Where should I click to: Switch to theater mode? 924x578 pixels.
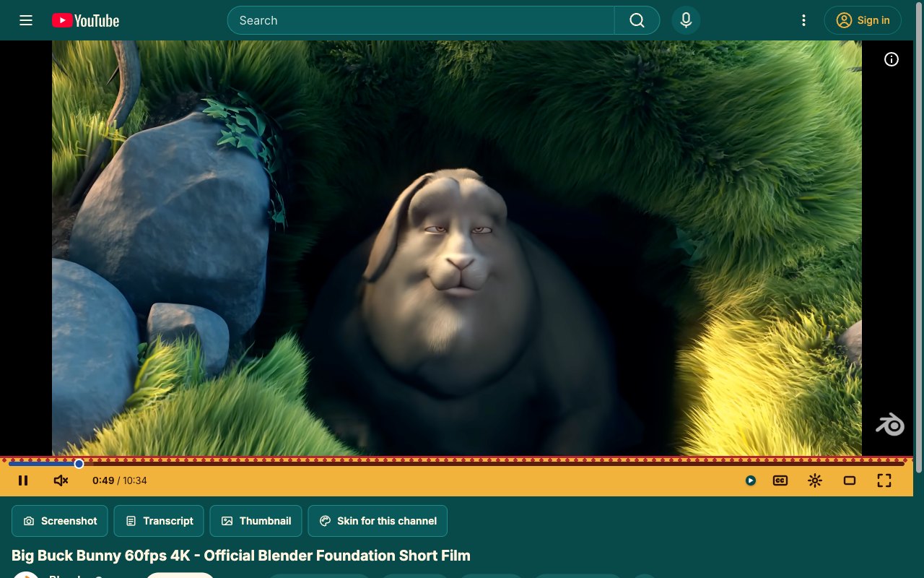pyautogui.click(x=850, y=480)
